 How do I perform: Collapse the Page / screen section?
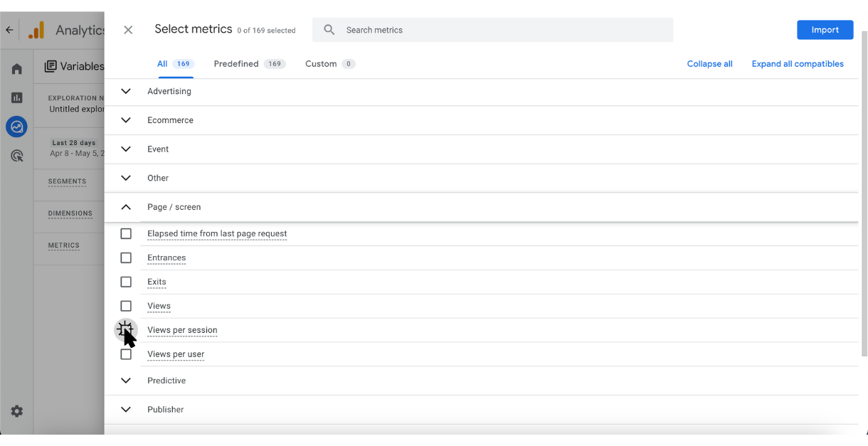pyautogui.click(x=126, y=207)
